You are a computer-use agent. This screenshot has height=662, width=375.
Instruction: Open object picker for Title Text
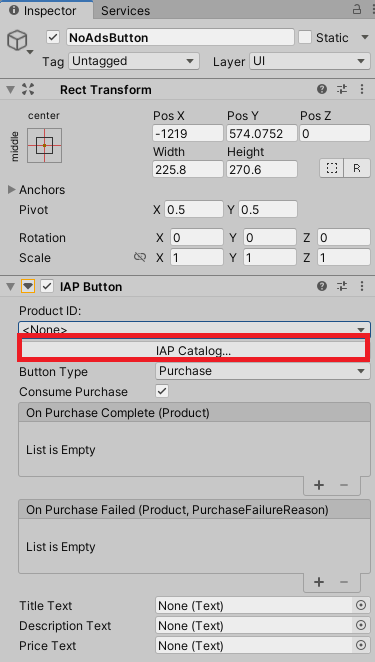pyautogui.click(x=361, y=605)
